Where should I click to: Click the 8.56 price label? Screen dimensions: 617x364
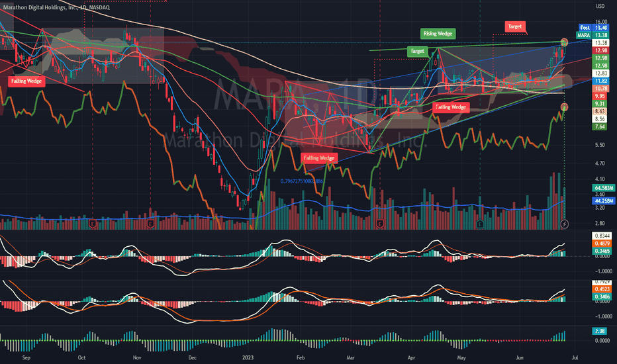point(601,119)
